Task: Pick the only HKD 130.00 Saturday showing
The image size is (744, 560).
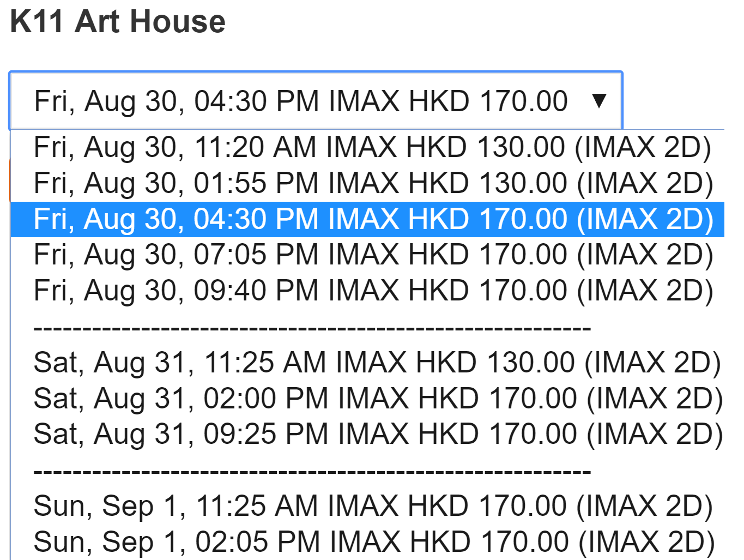Action: pyautogui.click(x=377, y=363)
